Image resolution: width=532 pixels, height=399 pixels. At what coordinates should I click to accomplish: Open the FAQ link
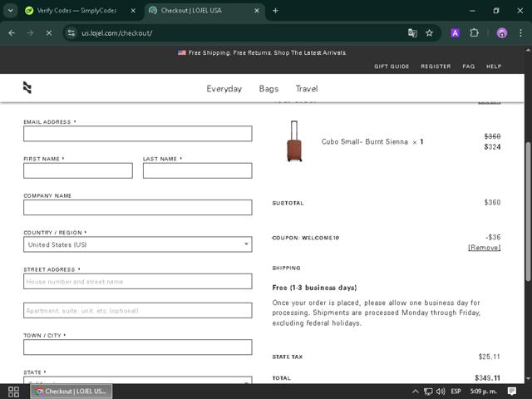pyautogui.click(x=469, y=66)
